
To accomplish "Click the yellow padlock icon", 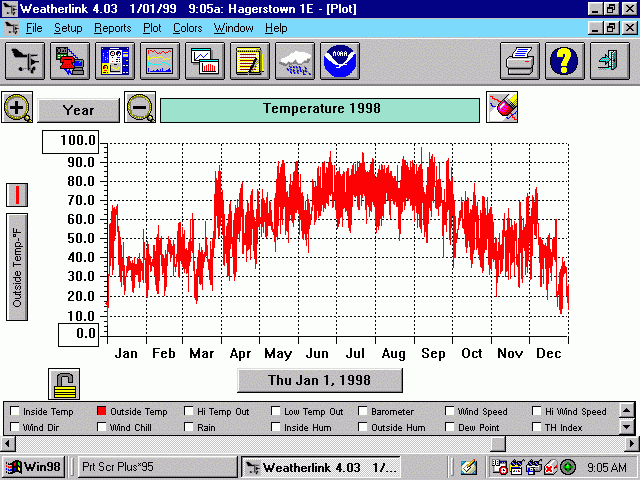I will coord(64,384).
